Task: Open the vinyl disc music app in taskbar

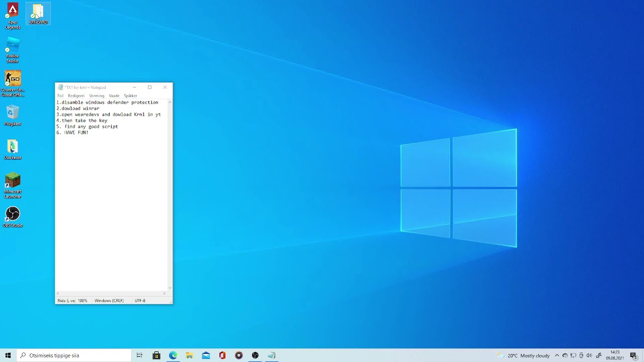Action: 239,355
